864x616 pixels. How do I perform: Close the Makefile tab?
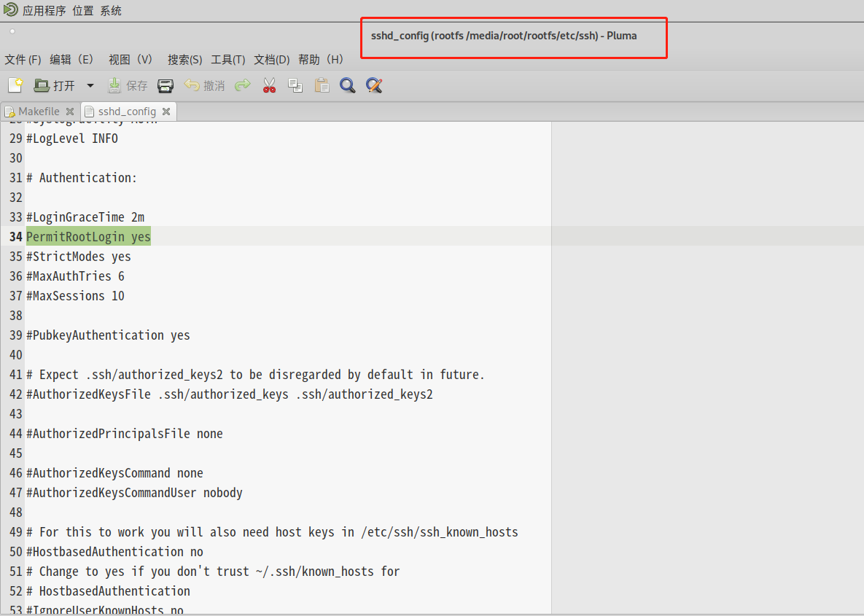pos(69,112)
